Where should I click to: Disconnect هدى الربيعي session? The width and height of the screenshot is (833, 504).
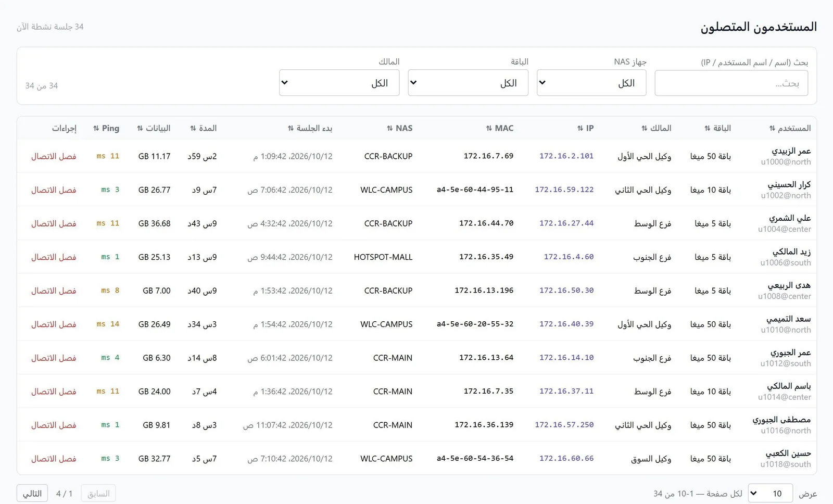coord(54,291)
